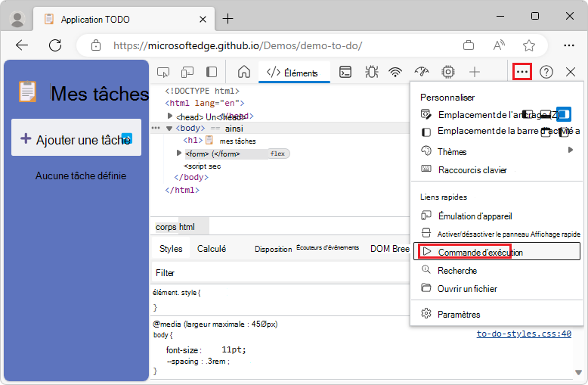Image resolution: width=588 pixels, height=385 pixels.
Task: Expand the head node in DOM tree
Action: 169,116
